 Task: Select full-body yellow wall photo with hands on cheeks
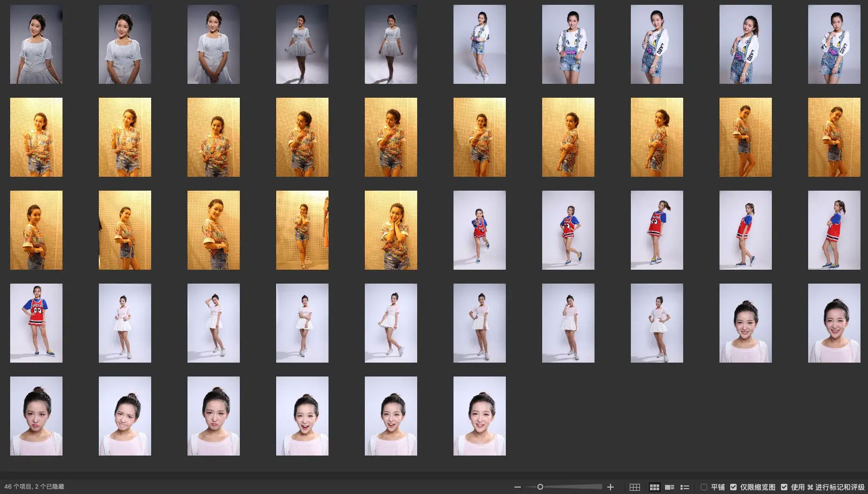tap(302, 230)
